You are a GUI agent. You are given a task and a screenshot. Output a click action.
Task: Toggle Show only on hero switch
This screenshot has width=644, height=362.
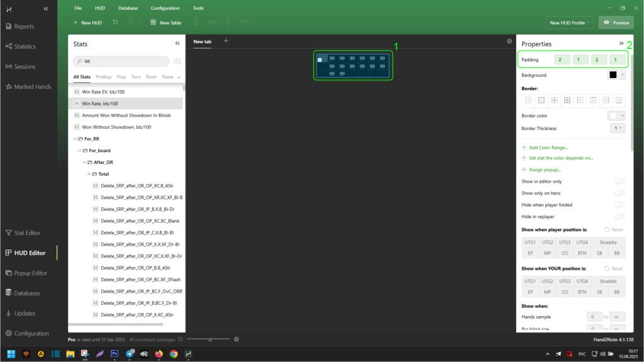[x=619, y=193]
